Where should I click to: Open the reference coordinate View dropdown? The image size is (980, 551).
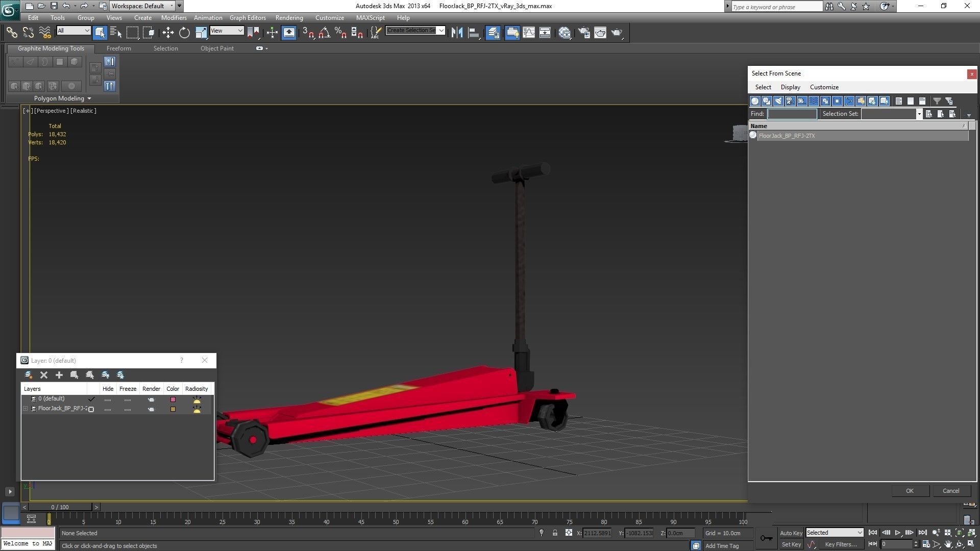(x=227, y=31)
